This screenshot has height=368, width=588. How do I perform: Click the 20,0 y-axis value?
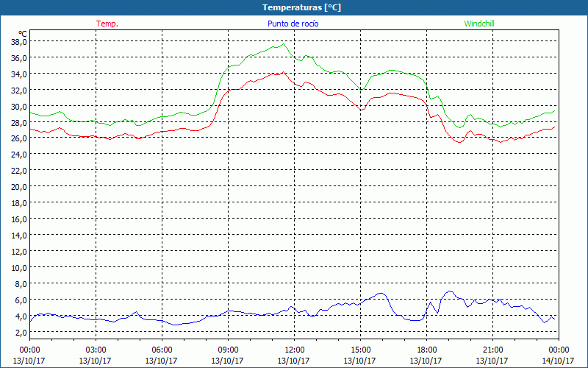[19, 187]
